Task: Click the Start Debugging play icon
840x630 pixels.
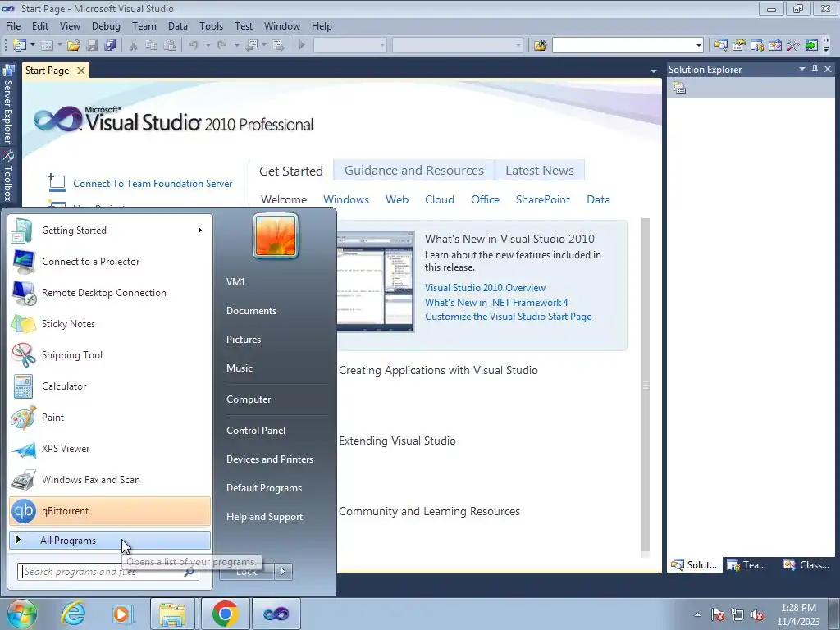Action: 302,46
